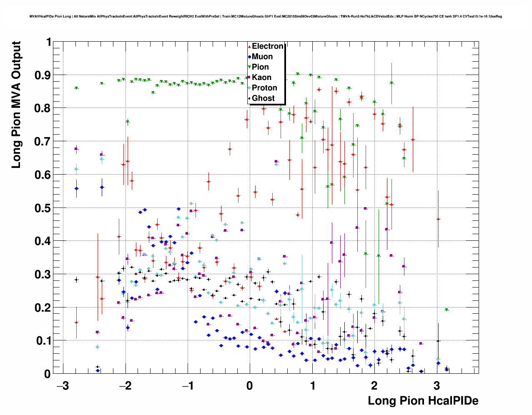Select the cyan Proton legend marker
Viewport: 532px width, 415px height.
coord(249,88)
